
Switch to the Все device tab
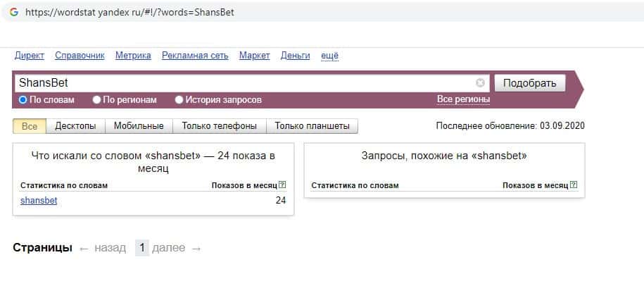coord(30,126)
